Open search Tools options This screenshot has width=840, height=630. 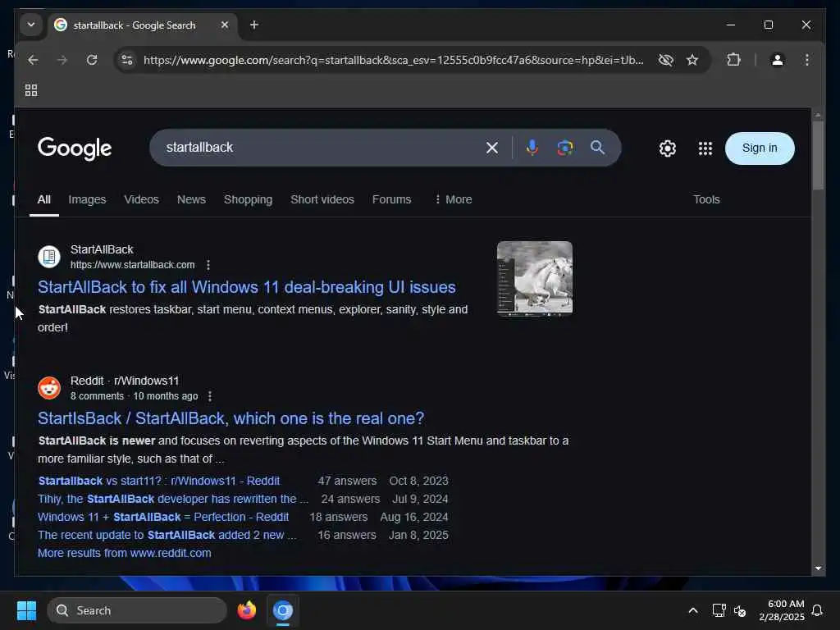click(x=706, y=199)
